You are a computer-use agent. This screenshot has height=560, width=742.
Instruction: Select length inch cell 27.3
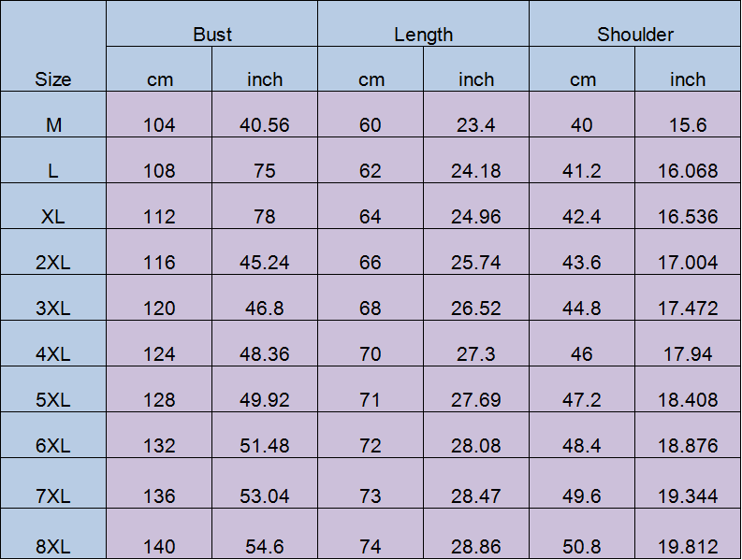476,354
